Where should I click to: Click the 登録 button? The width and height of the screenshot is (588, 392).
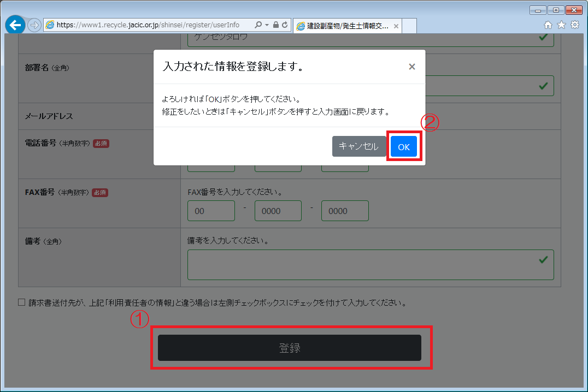click(x=290, y=348)
